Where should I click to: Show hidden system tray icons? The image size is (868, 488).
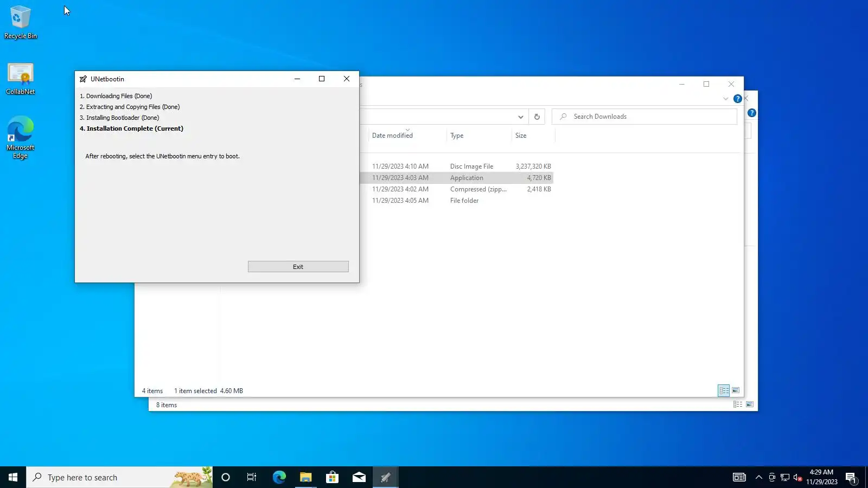coord(759,477)
